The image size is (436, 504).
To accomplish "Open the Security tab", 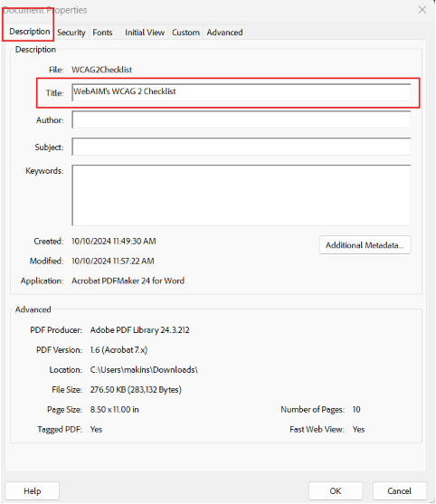I will 71,33.
